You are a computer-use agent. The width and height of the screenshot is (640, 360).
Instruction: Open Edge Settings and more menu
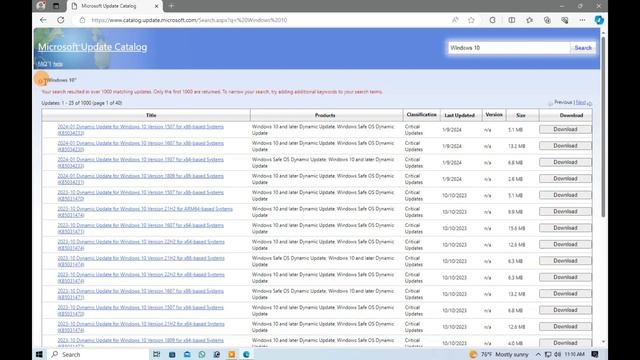pyautogui.click(x=582, y=20)
